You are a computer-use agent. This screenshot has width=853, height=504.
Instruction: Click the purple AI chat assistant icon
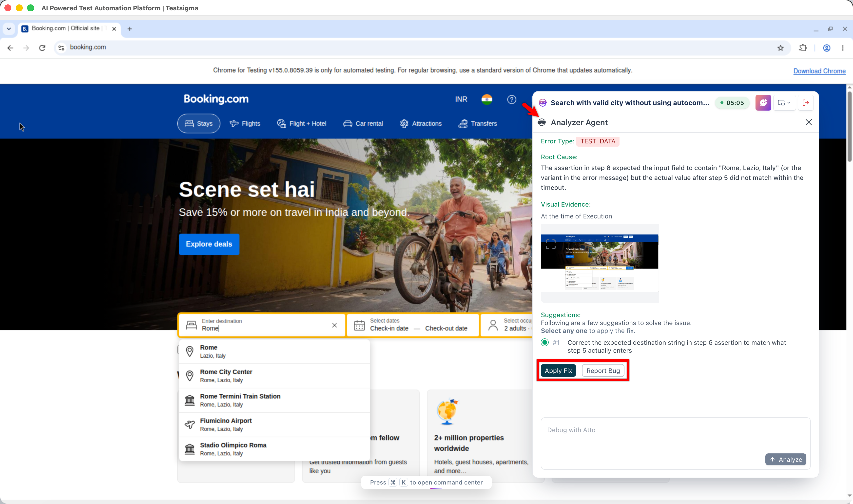click(x=763, y=103)
